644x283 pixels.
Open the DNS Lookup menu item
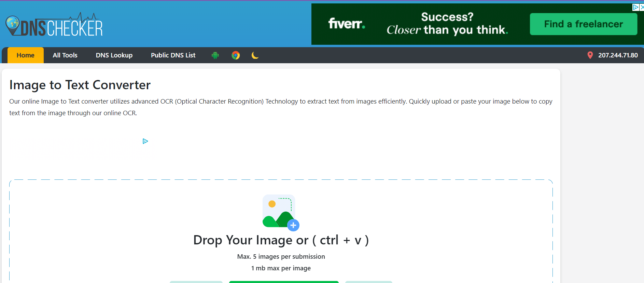point(114,55)
